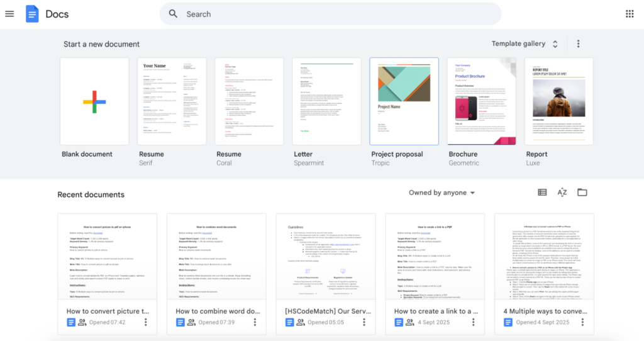
Task: Open the template section more options menu
Action: [x=579, y=44]
